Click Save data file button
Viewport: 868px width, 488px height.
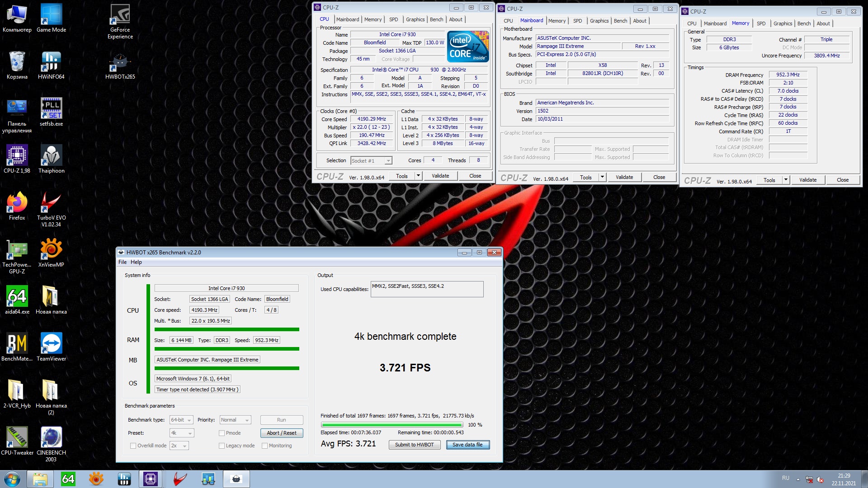(x=468, y=445)
